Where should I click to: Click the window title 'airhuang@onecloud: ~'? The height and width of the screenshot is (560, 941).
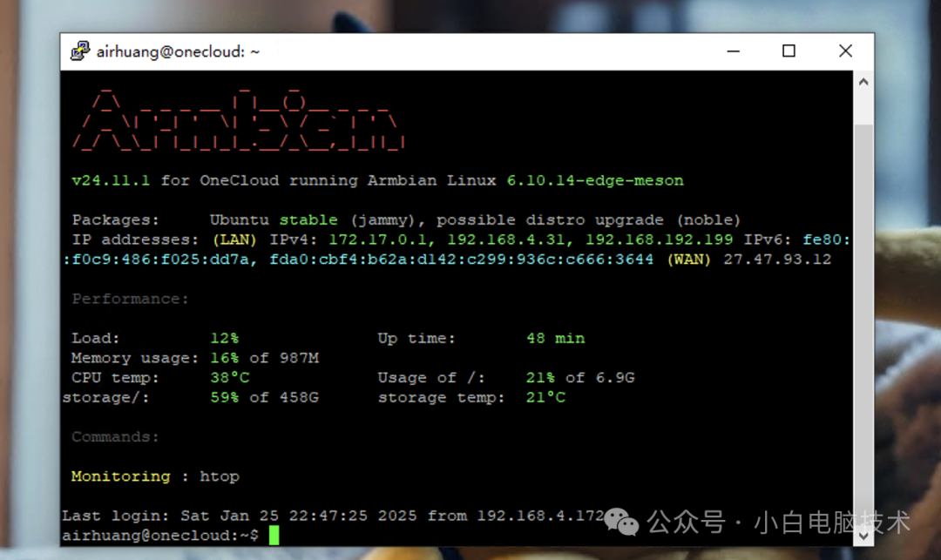pos(179,51)
